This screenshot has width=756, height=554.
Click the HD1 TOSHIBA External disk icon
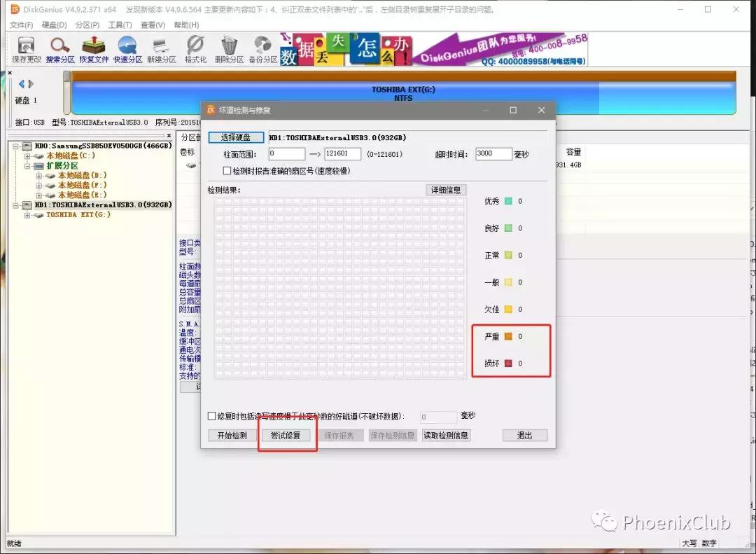coord(27,205)
